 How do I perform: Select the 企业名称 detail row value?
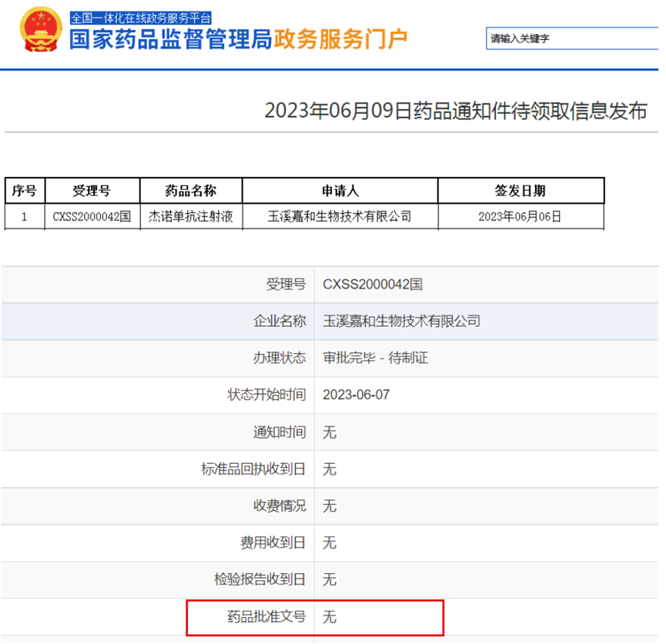pos(402,321)
